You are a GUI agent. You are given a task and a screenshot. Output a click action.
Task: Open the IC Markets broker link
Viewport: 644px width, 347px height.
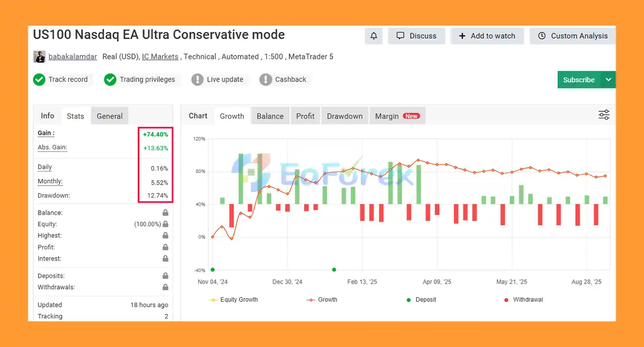[x=160, y=57]
